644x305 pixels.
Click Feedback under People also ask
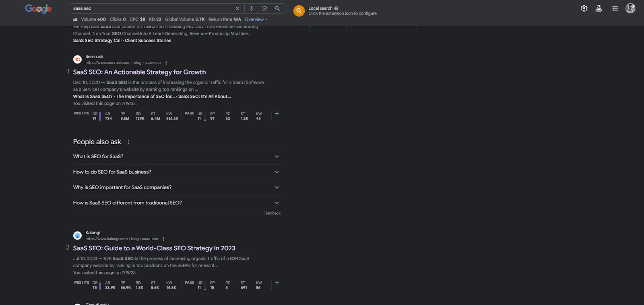coord(272,213)
